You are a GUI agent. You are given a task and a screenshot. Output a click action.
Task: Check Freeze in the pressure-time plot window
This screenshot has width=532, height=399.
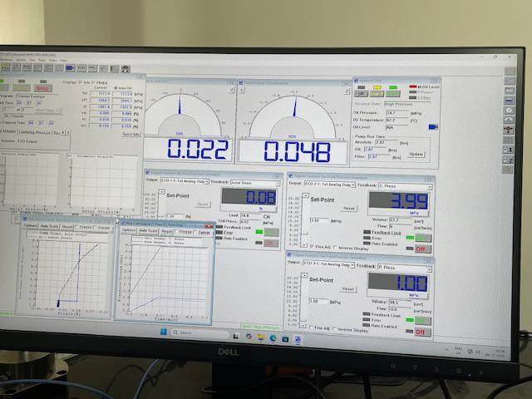[176, 232]
